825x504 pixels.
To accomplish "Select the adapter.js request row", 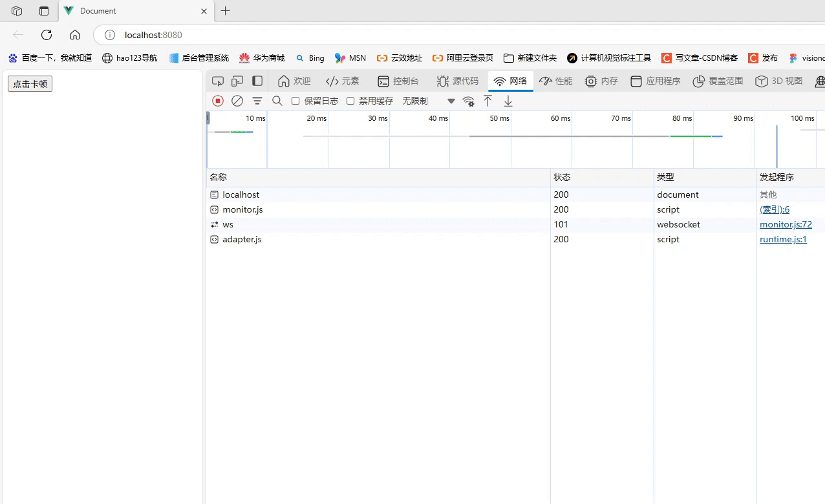I will [x=515, y=239].
